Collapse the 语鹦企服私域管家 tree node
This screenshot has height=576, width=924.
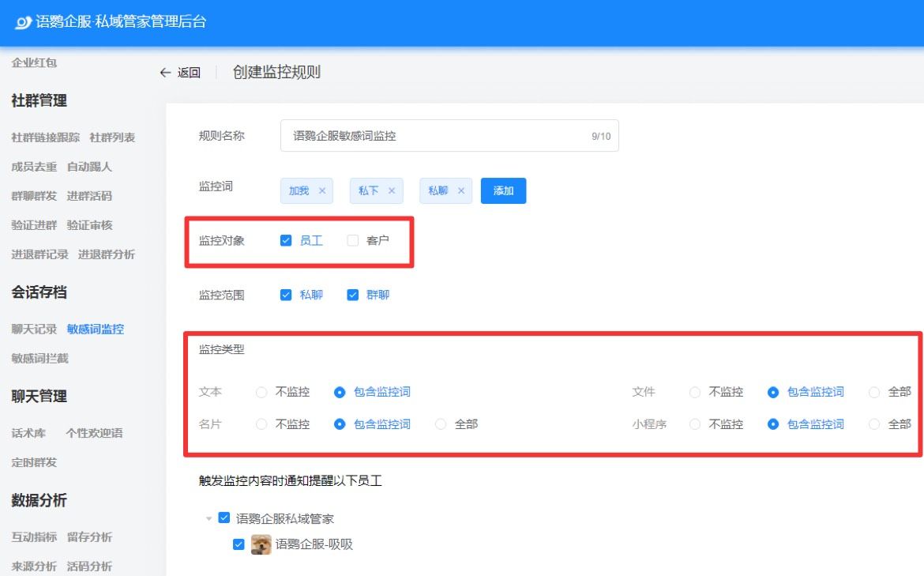208,519
